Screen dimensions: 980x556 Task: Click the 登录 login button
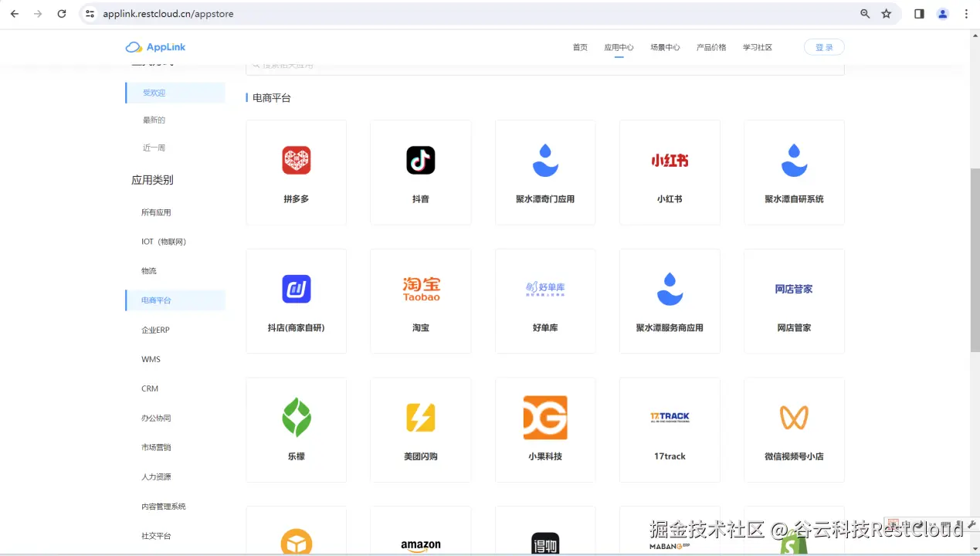[x=824, y=47]
